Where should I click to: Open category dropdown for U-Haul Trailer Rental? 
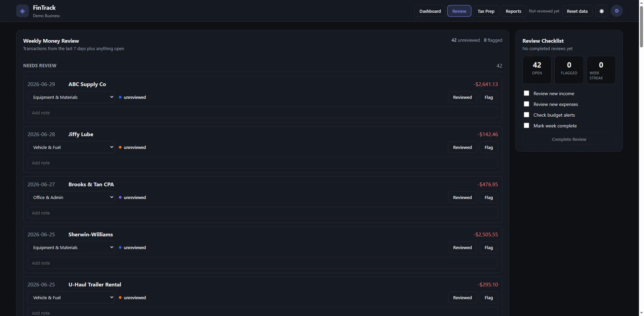(71, 298)
